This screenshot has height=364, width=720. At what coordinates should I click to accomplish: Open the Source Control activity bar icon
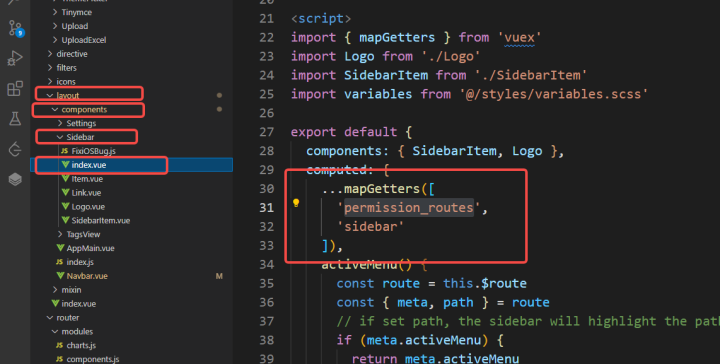tap(15, 28)
